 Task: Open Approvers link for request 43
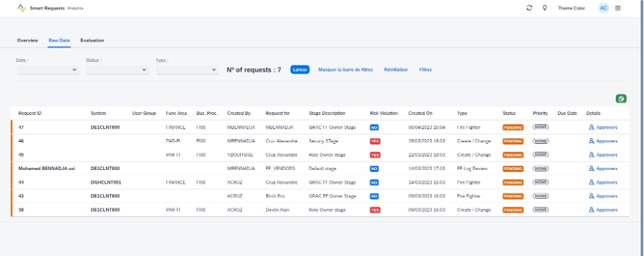pyautogui.click(x=607, y=196)
